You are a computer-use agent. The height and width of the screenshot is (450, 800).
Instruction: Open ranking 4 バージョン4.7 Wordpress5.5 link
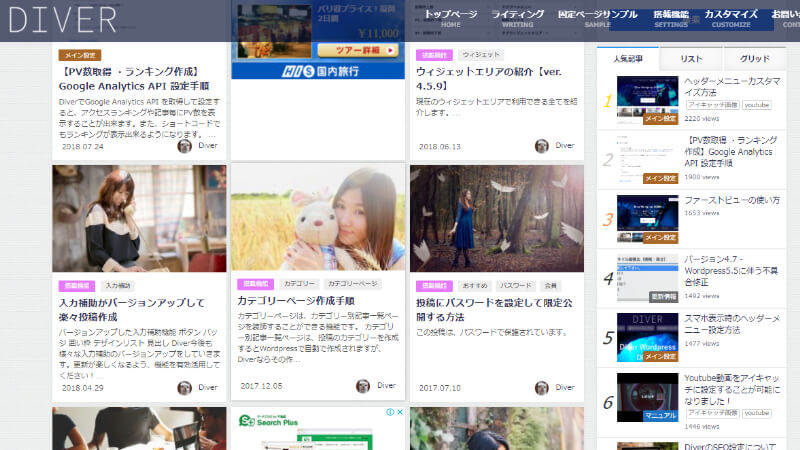(x=731, y=270)
